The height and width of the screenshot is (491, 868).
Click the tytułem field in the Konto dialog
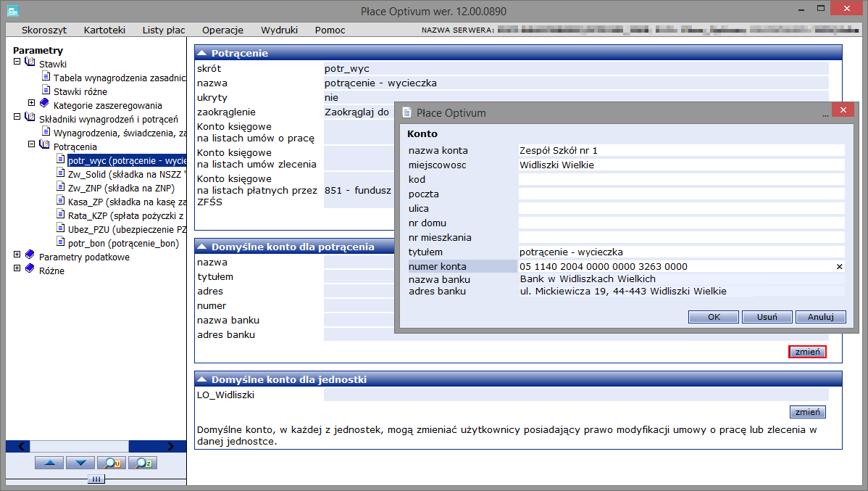click(682, 252)
